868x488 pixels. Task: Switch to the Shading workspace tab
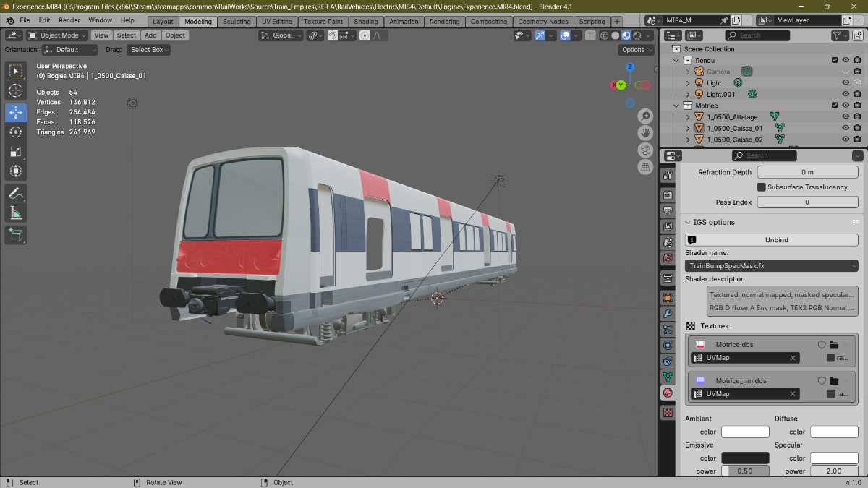tap(366, 22)
